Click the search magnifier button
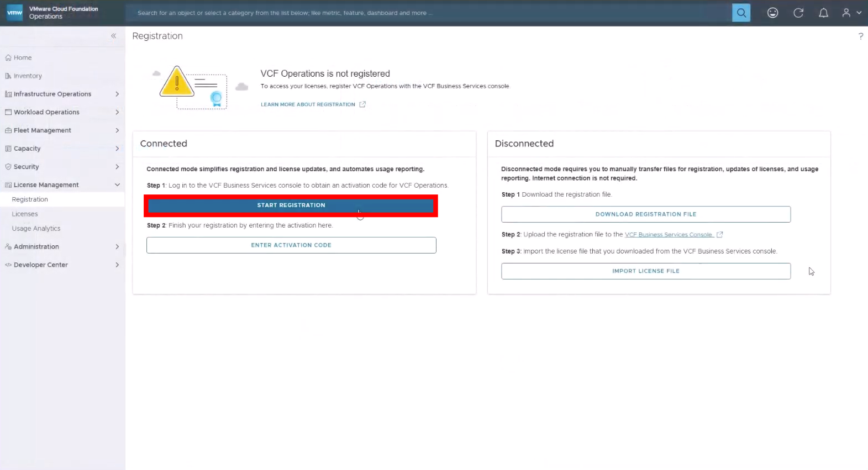868x470 pixels. click(x=741, y=13)
